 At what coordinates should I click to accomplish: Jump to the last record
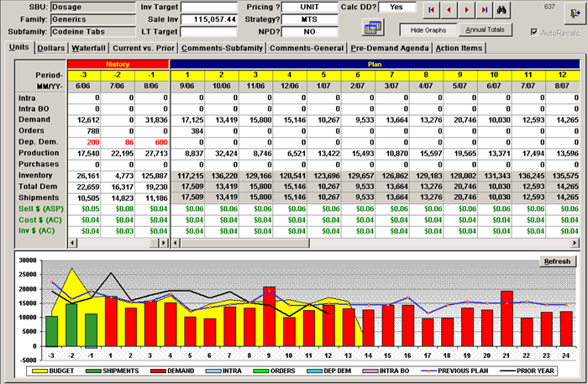tap(484, 10)
